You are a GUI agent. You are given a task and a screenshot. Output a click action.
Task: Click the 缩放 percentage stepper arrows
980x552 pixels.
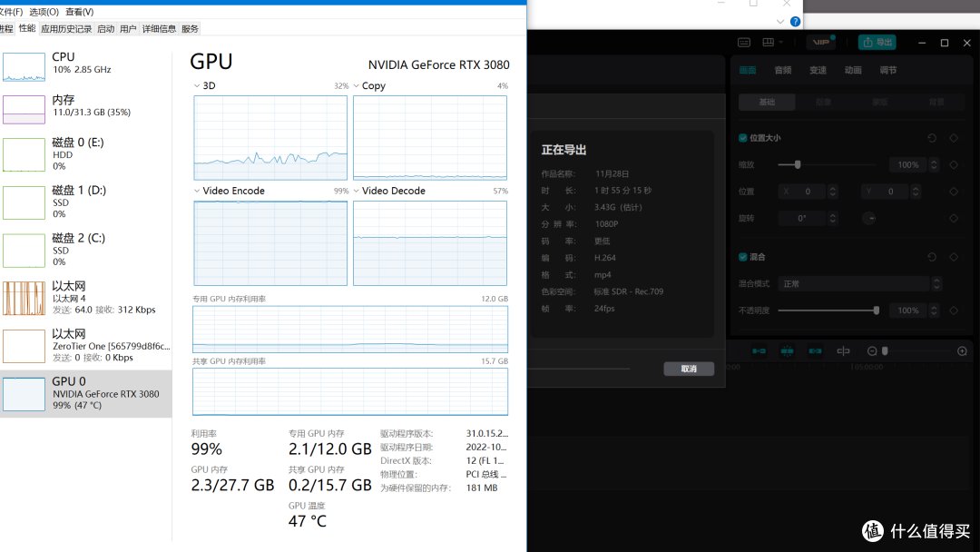click(x=934, y=164)
